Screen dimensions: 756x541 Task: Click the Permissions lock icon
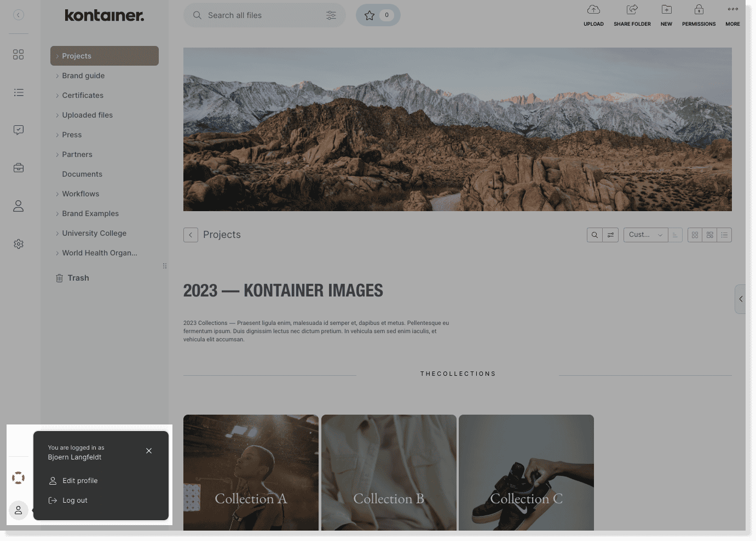click(699, 10)
